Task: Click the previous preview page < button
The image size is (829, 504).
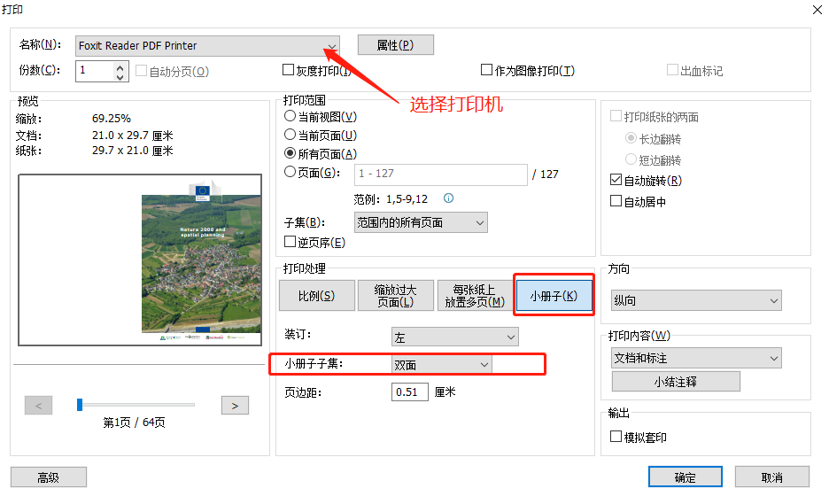Action: pos(39,406)
